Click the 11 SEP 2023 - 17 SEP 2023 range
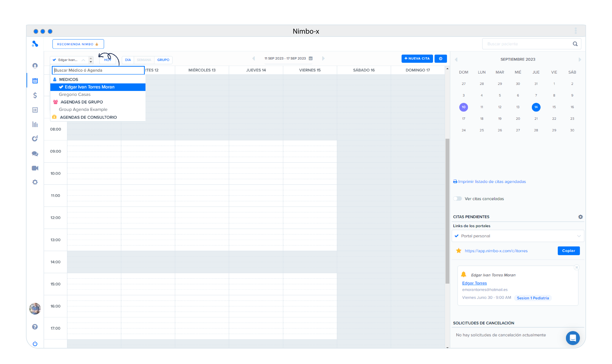 [x=285, y=58]
